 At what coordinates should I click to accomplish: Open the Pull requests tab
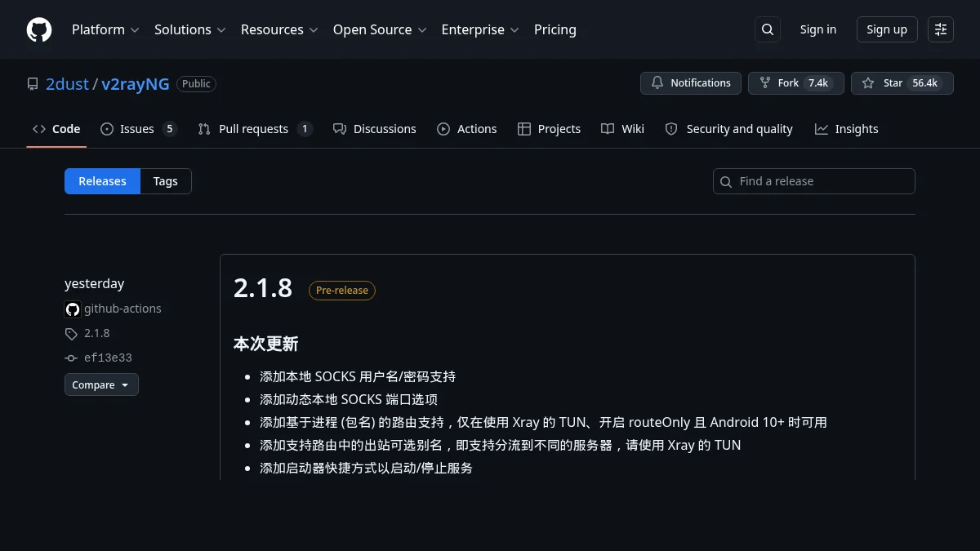click(255, 129)
